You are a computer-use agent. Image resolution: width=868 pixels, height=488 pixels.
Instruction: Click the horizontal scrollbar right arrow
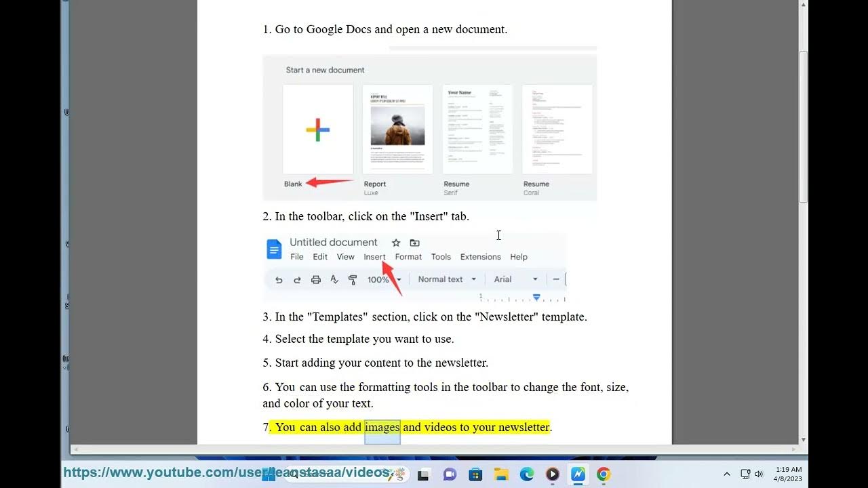tap(794, 449)
